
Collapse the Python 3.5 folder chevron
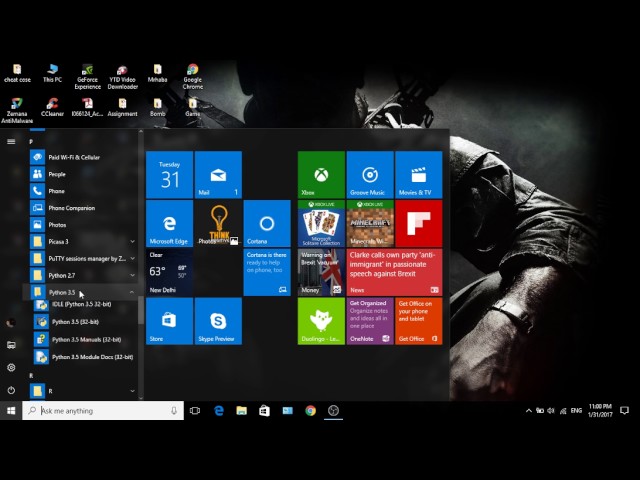[x=132, y=292]
